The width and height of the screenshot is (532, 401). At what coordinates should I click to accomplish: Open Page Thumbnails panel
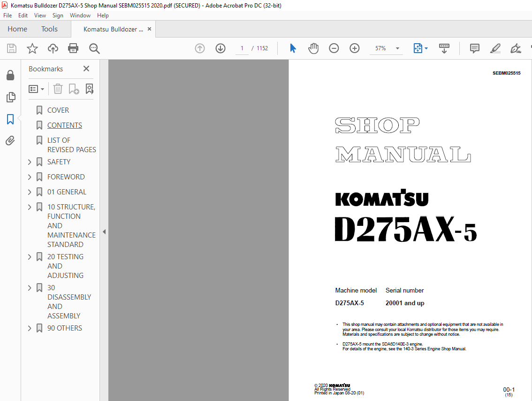[10, 97]
